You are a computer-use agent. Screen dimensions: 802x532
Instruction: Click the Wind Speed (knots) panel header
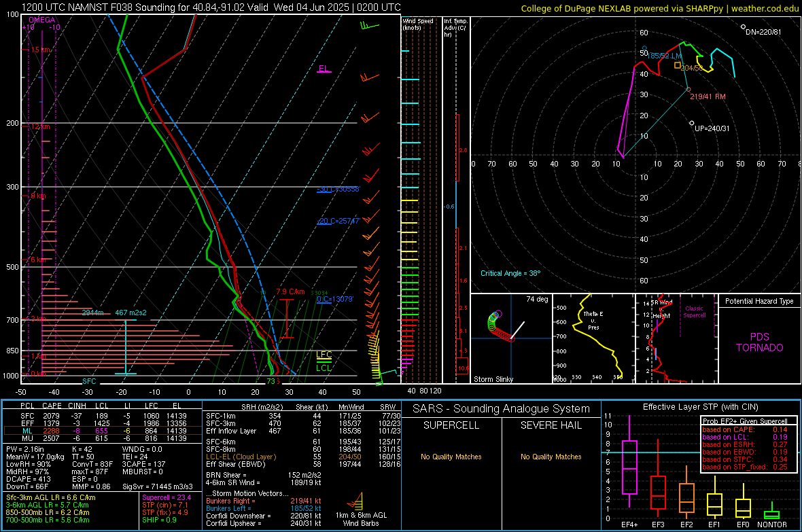[x=418, y=24]
